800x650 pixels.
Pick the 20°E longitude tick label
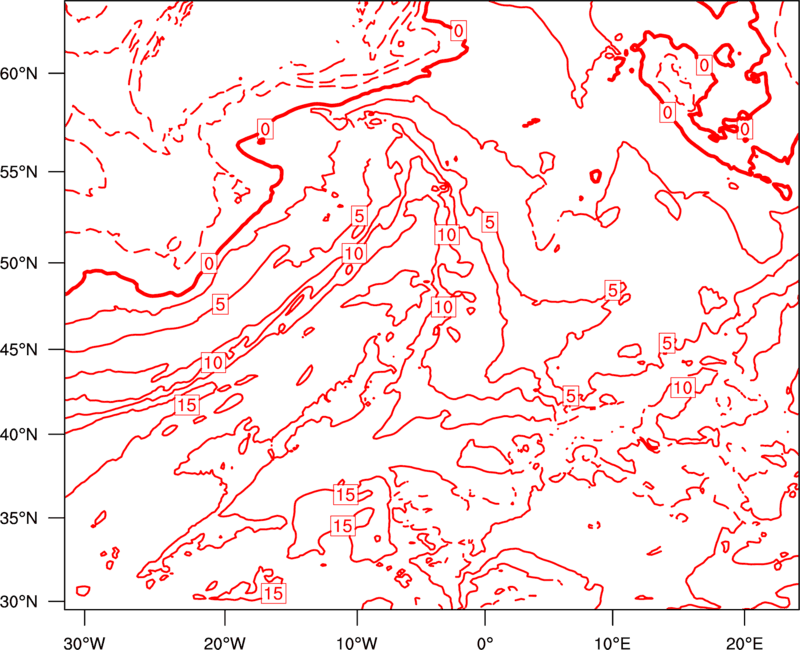(744, 642)
